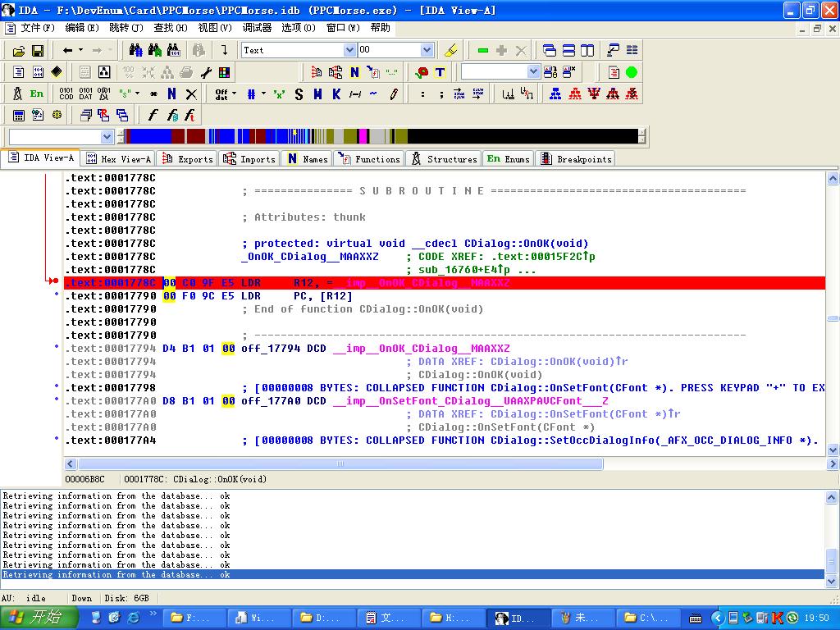Screen dimensions: 840x630
Task: Toggle the breakpoint marker on line 0001778C
Action: (56, 281)
